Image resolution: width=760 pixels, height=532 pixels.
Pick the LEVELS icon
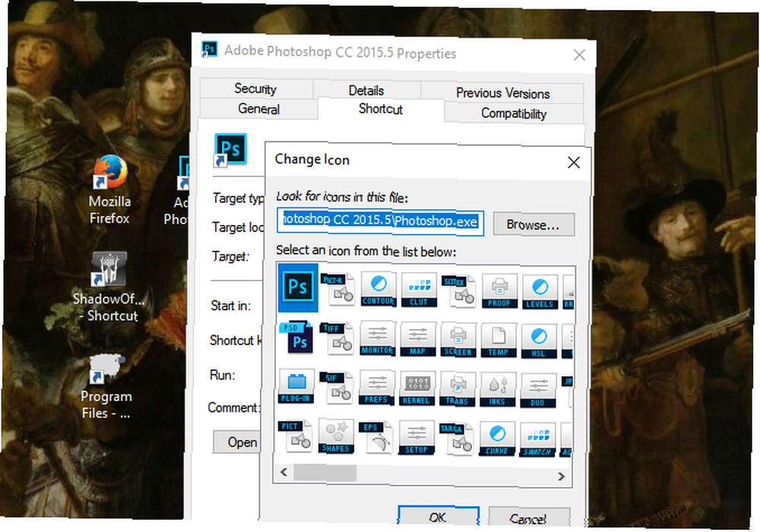[540, 292]
